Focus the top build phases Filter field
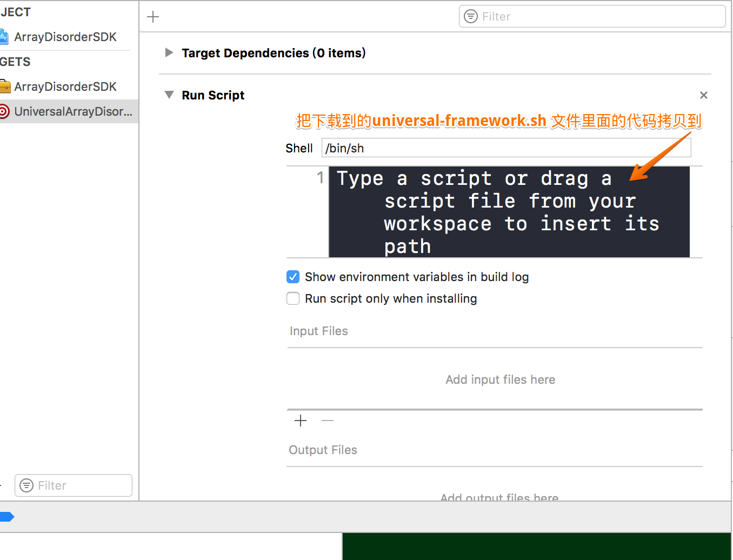The height and width of the screenshot is (560, 733). point(600,17)
